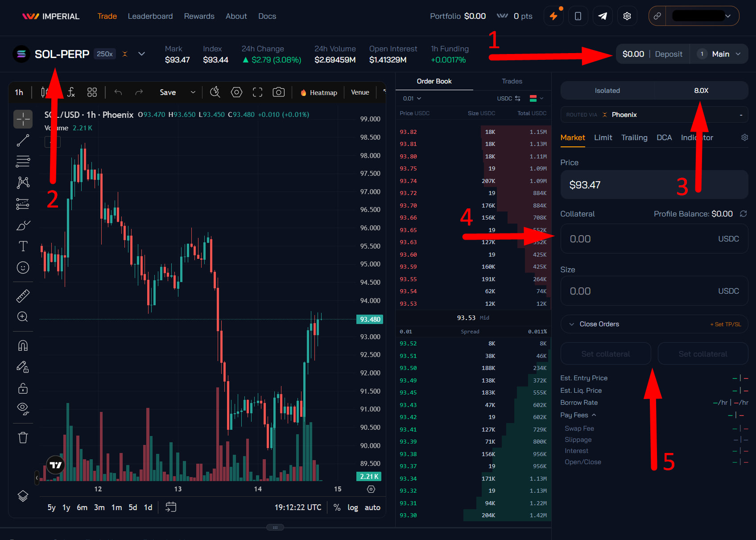The width and height of the screenshot is (756, 540).
Task: Open the emoji sticker tool
Action: (23, 267)
